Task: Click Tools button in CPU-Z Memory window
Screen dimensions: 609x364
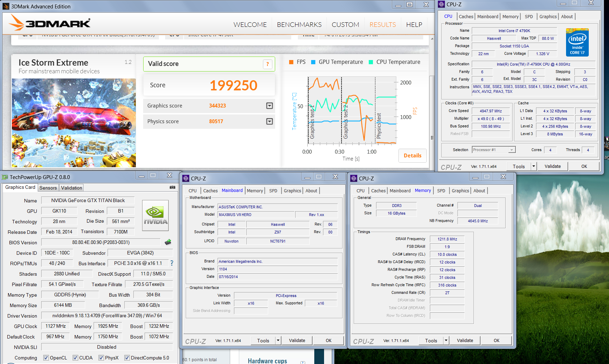Action: [431, 340]
